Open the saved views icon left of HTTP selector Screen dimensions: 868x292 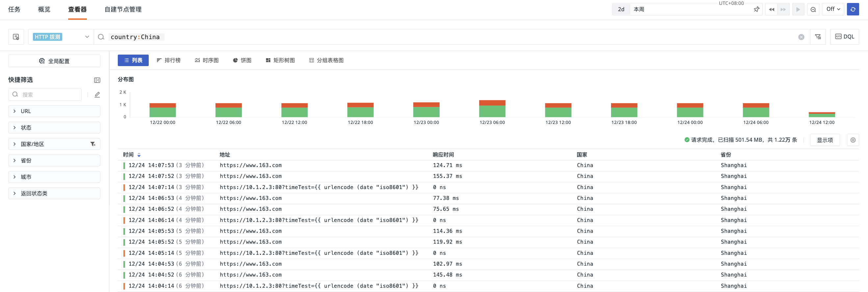[16, 37]
